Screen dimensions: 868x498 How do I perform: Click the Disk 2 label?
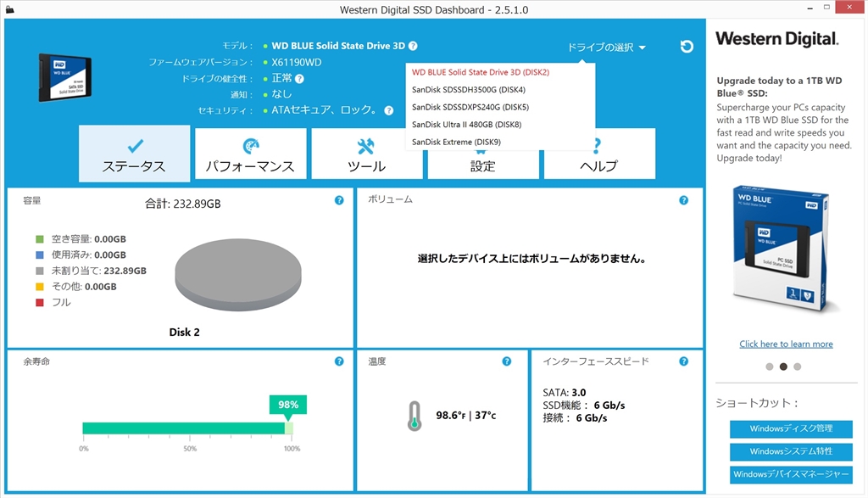[184, 333]
